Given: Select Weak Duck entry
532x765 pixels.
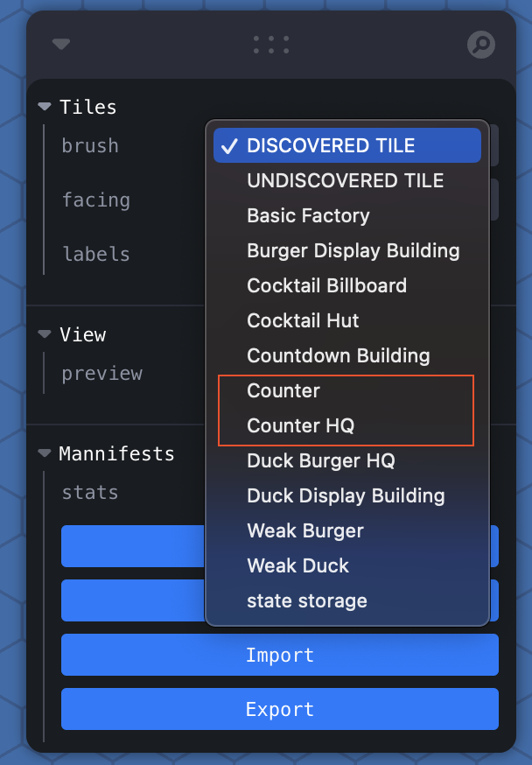Looking at the screenshot, I should click(297, 565).
